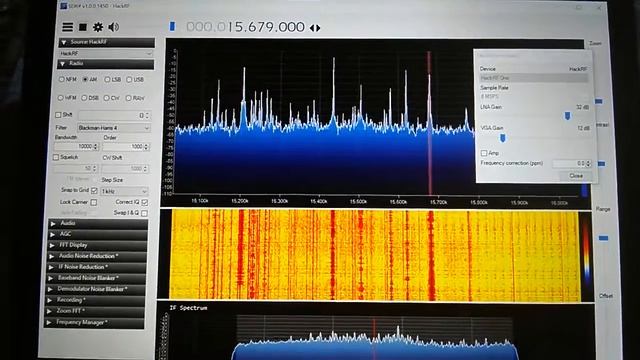Image resolution: width=640 pixels, height=360 pixels.
Task: Click the Bandwidth value field
Action: pos(77,146)
